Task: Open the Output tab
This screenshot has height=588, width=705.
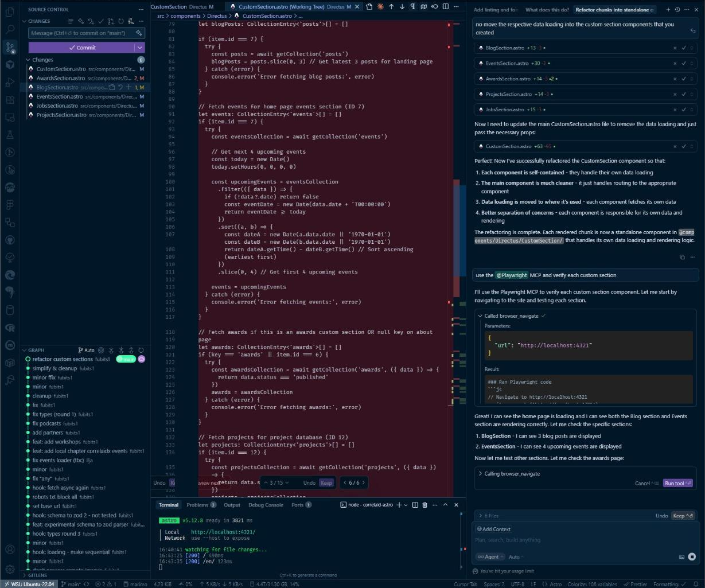Action: pyautogui.click(x=232, y=505)
